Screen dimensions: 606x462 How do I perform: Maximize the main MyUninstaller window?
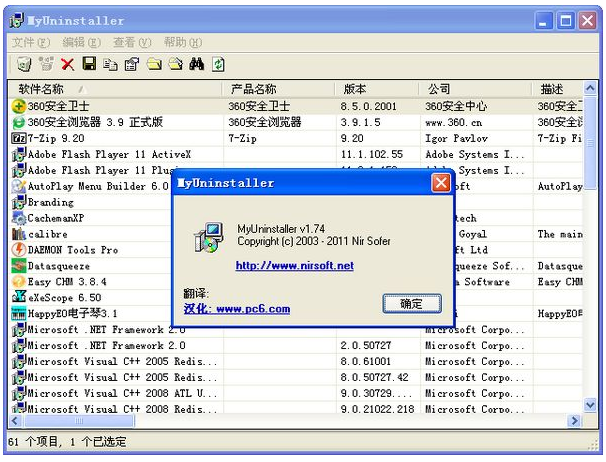566,20
